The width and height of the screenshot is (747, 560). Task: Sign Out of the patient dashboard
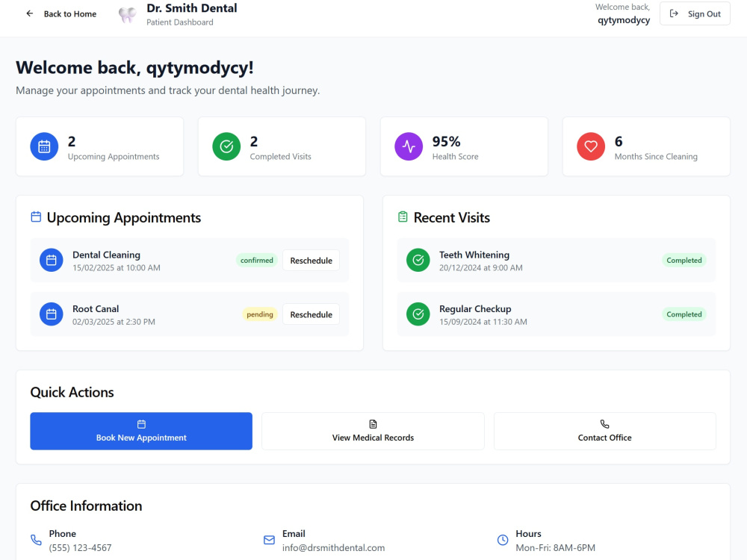click(x=695, y=13)
